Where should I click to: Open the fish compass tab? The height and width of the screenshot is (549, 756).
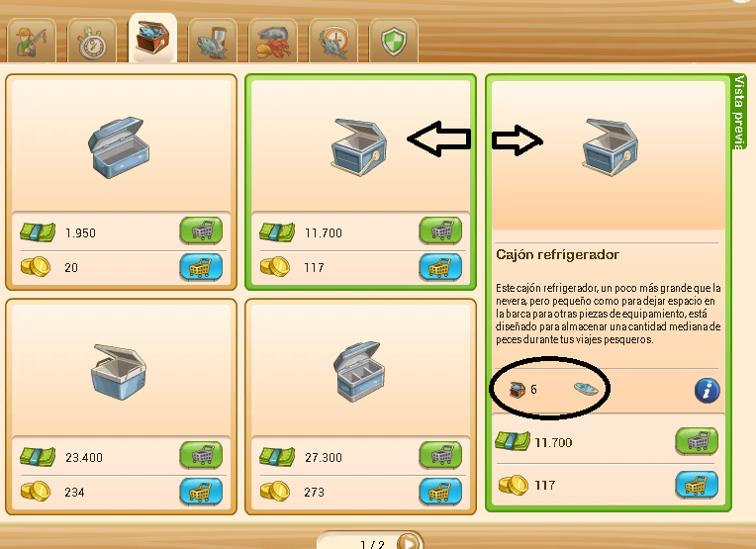tap(333, 42)
